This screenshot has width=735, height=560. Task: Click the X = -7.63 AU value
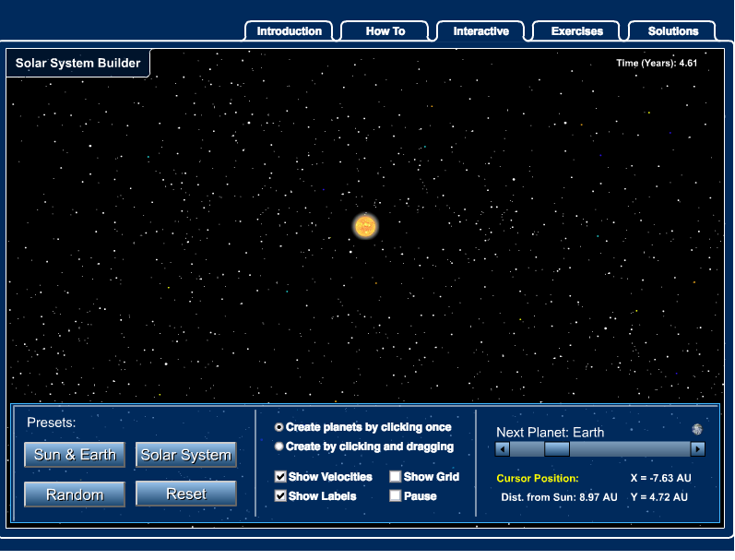point(660,478)
